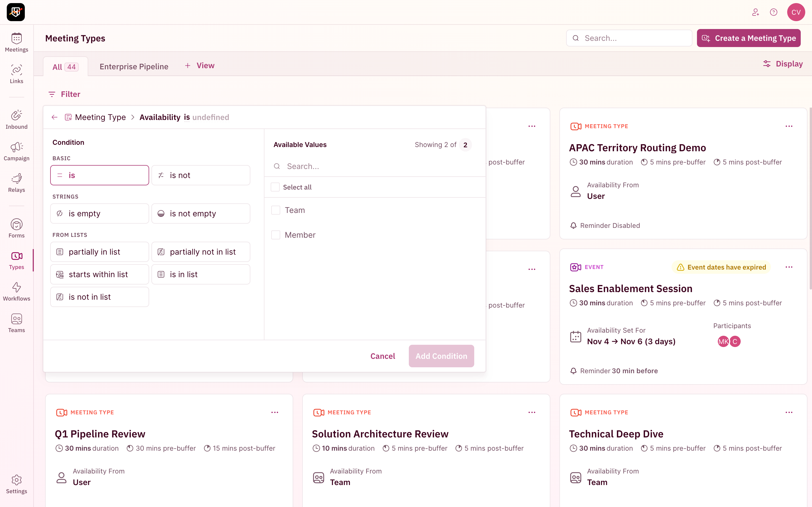Screen dimensions: 812x507
Task: Check the Team value checkbox
Action: 275,210
